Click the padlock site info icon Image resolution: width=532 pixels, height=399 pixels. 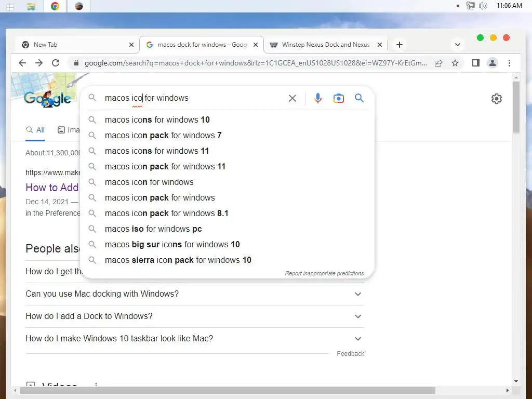[x=76, y=63]
